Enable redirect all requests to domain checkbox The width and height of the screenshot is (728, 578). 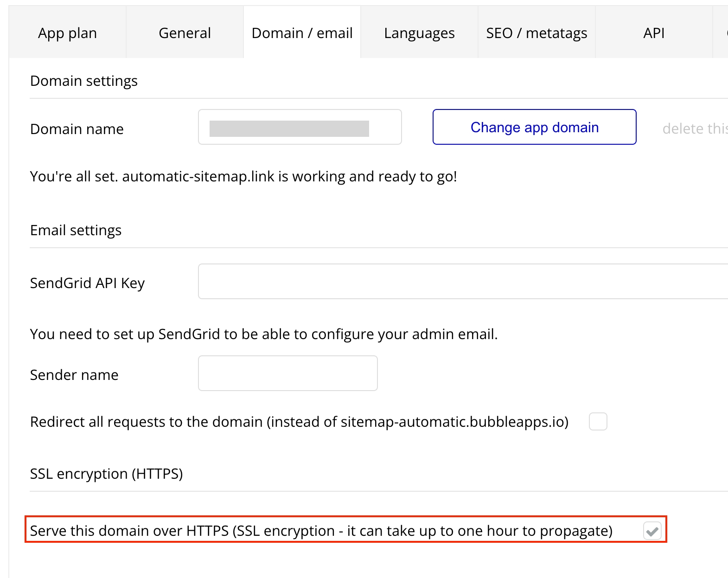598,422
